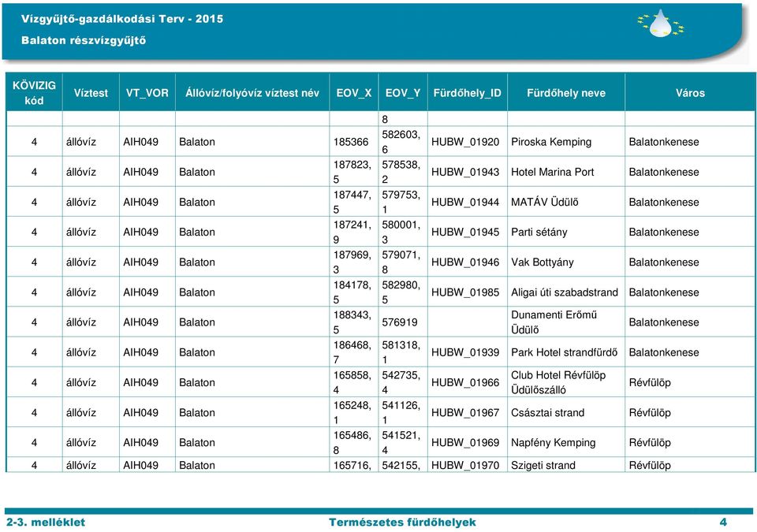757x532 pixels.
Task: Click the Balaton részvízgyűjtő subtitle
Action: [x=84, y=40]
